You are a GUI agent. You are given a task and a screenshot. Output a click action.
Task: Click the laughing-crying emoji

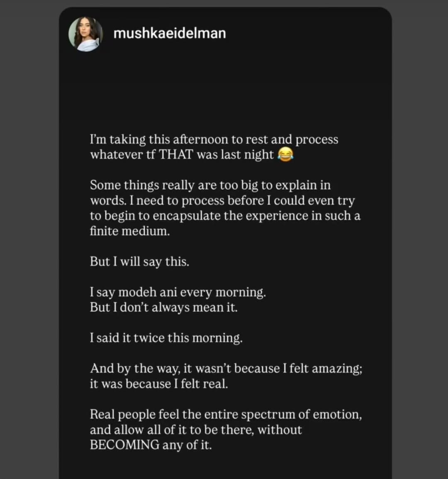coord(285,154)
